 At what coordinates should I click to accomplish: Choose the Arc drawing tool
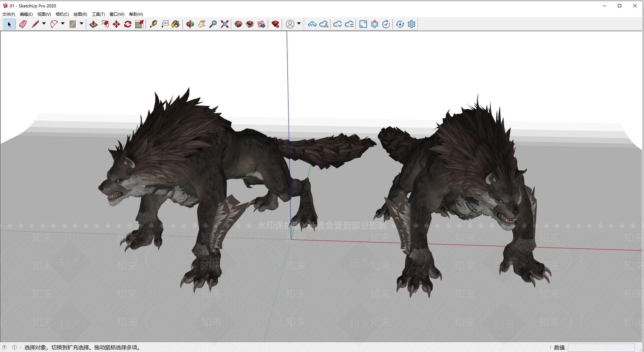[x=54, y=25]
